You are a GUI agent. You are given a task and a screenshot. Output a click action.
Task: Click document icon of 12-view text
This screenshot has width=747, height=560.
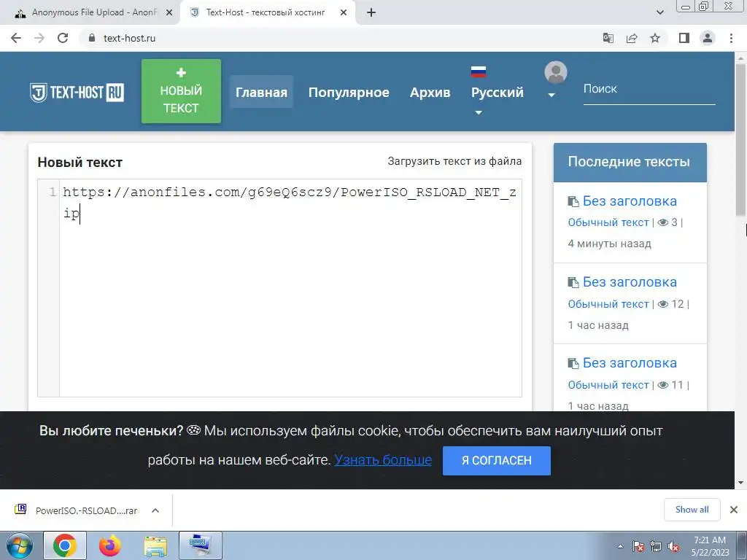tap(573, 282)
